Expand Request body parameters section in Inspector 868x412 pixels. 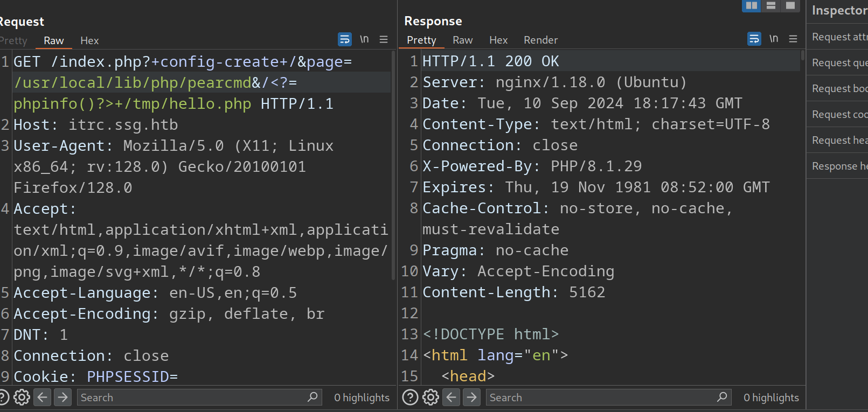coord(838,88)
